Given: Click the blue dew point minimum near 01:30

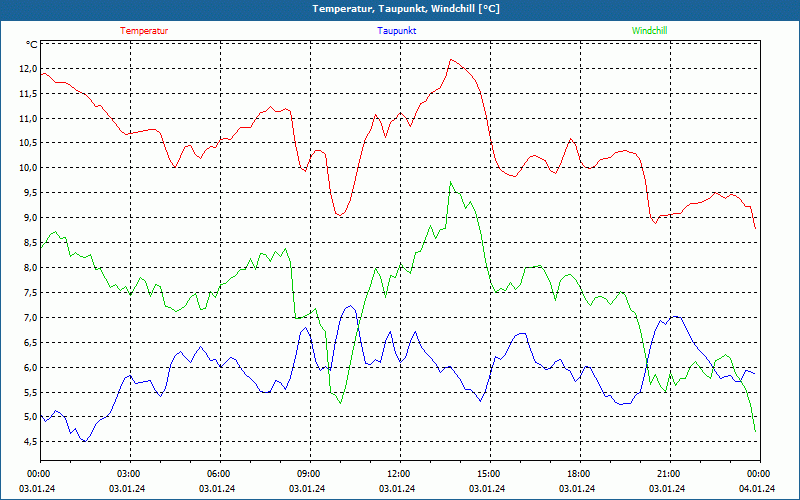Looking at the screenshot, I should pos(85,441).
